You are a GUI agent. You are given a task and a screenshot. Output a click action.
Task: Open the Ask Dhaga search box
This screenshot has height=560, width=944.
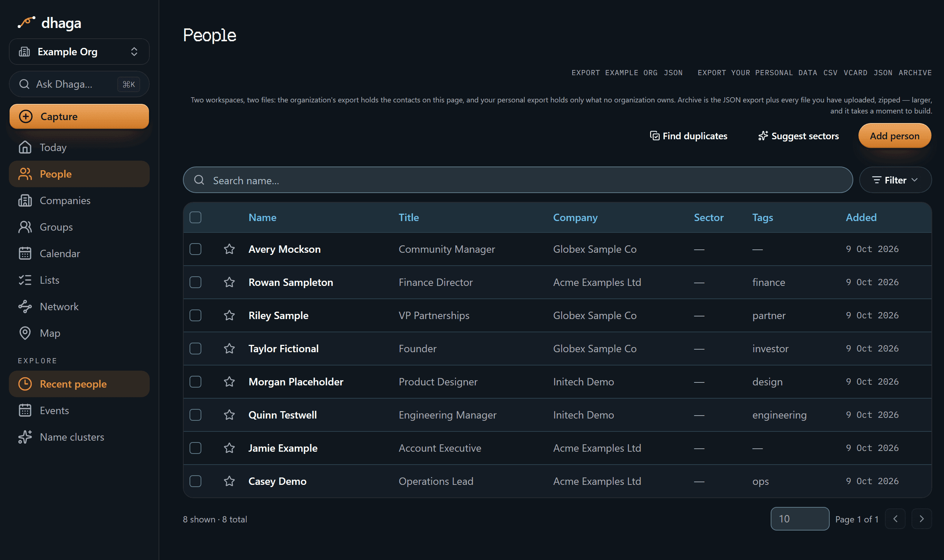[79, 84]
